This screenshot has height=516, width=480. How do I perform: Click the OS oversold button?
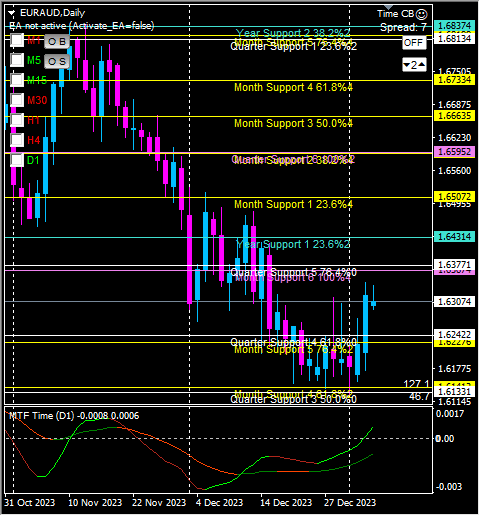click(57, 61)
